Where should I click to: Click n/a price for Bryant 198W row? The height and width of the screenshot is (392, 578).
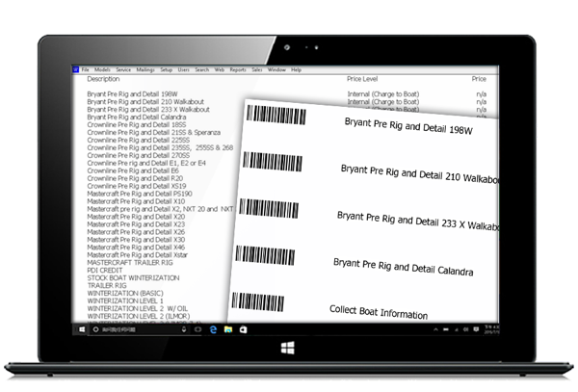pyautogui.click(x=481, y=94)
